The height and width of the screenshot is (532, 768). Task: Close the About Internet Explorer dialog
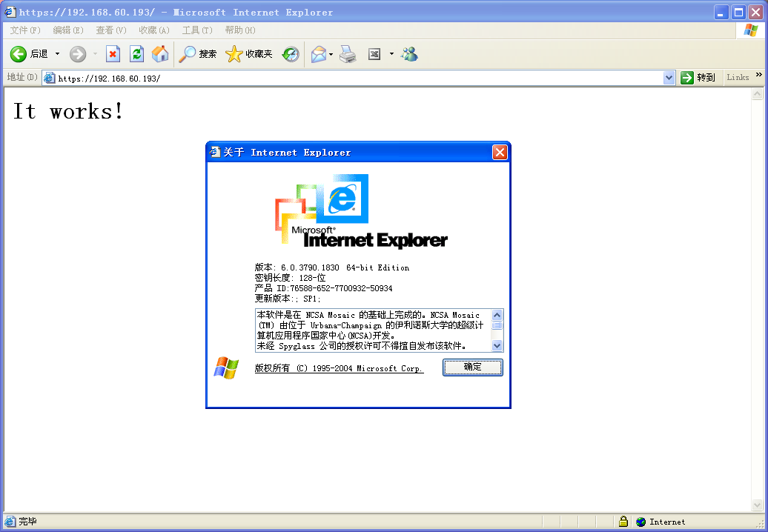click(x=500, y=153)
